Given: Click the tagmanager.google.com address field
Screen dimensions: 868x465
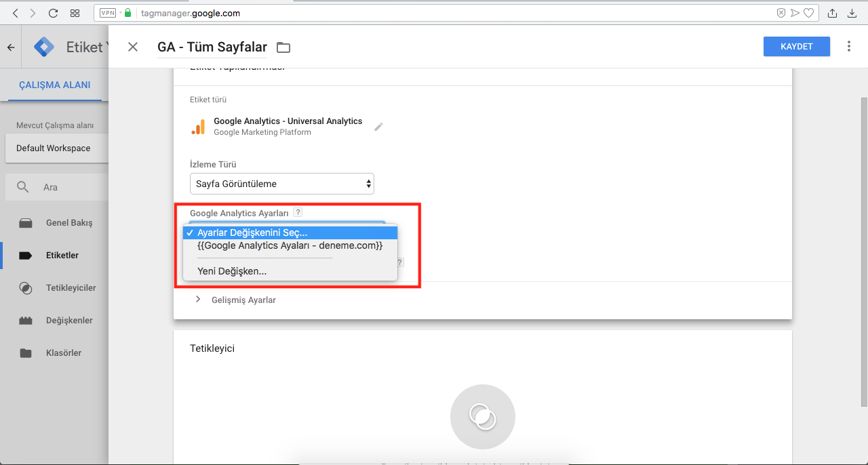Looking at the screenshot, I should click(456, 13).
